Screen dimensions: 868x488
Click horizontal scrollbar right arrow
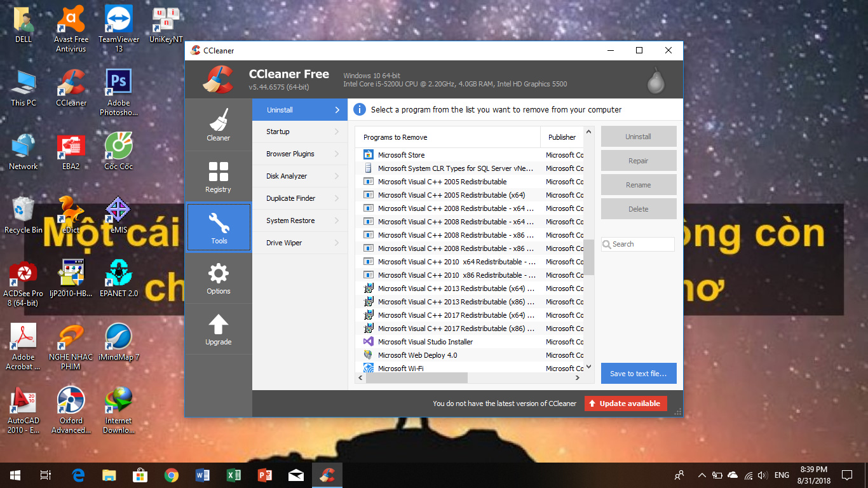(578, 377)
